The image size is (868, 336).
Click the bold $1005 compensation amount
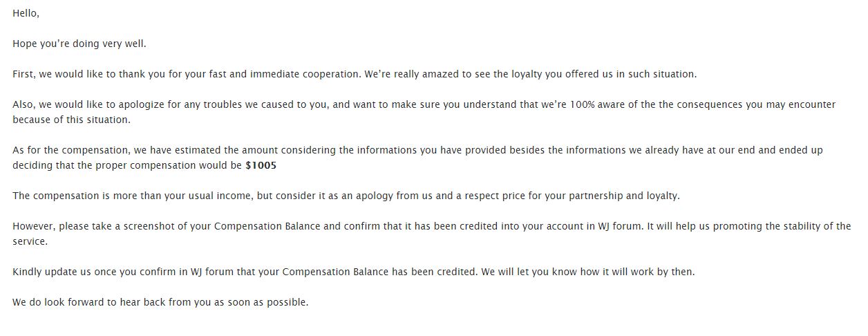coord(261,165)
